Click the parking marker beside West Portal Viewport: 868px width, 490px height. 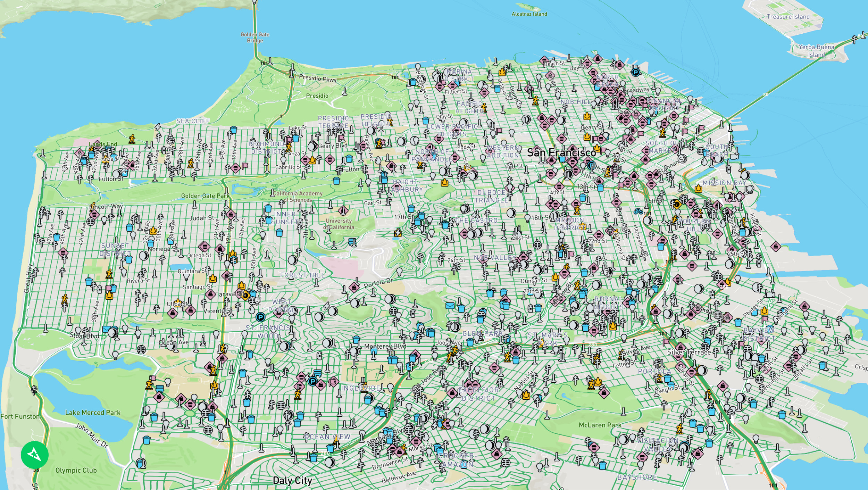point(260,317)
